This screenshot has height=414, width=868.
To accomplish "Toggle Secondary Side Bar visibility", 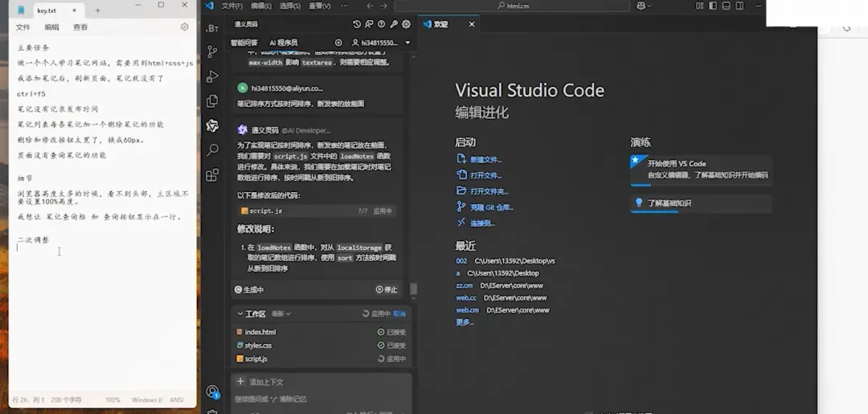I will [x=740, y=6].
